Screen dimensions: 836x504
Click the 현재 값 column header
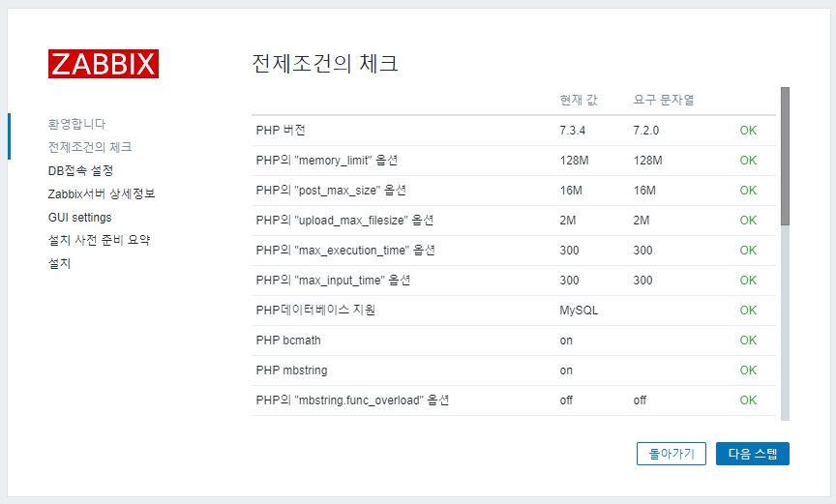click(579, 100)
